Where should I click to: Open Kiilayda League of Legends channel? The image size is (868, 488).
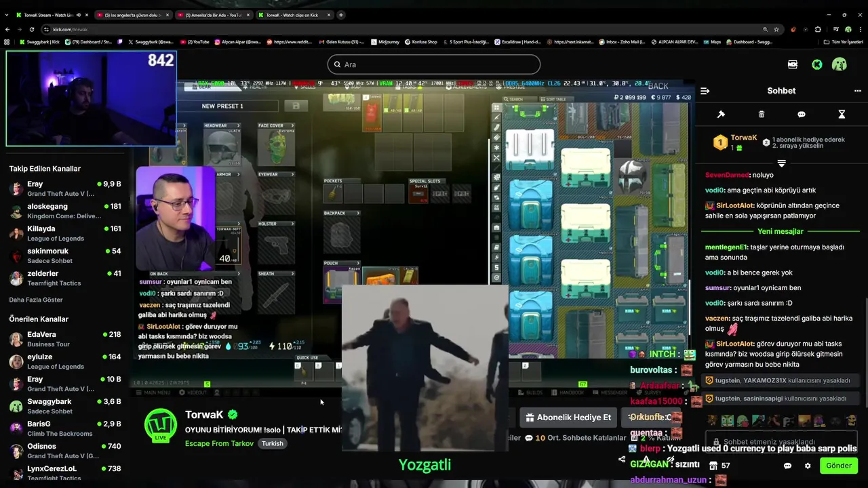(65, 233)
